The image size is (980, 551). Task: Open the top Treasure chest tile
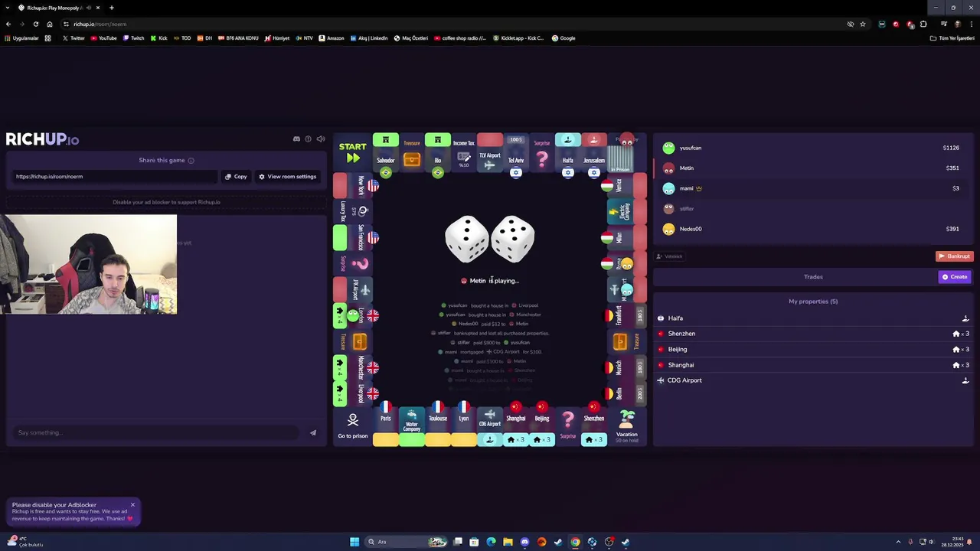[x=412, y=152]
